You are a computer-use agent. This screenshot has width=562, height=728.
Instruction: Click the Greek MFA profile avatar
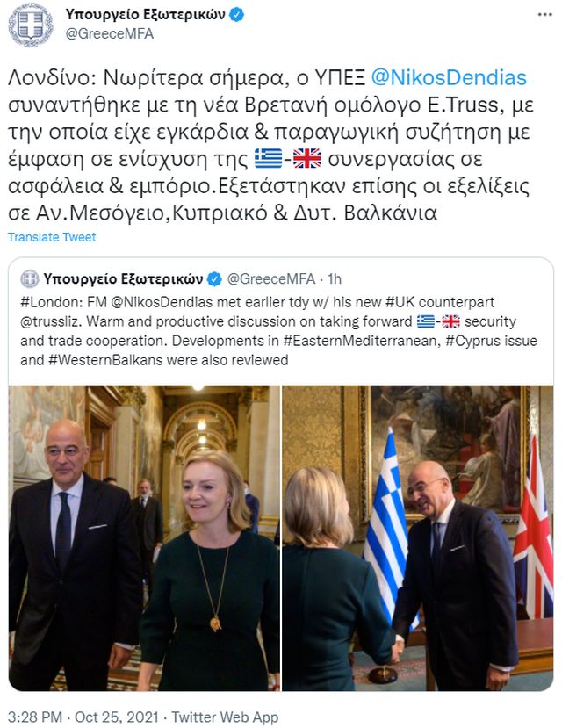[x=30, y=25]
